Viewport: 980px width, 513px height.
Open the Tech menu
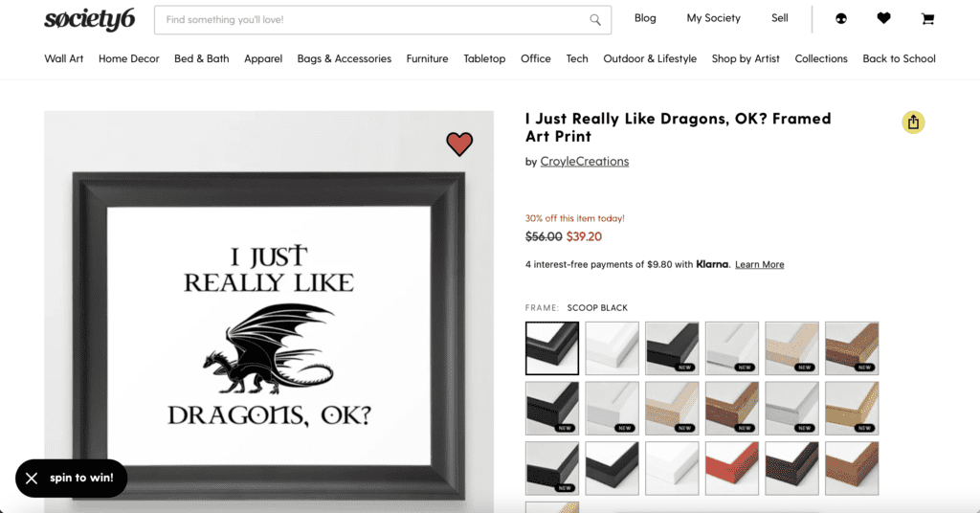point(577,58)
